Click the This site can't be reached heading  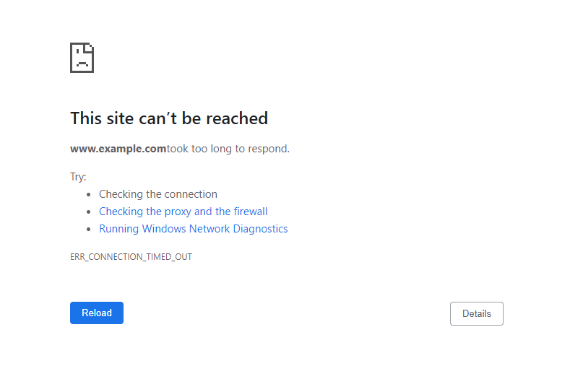pos(169,118)
